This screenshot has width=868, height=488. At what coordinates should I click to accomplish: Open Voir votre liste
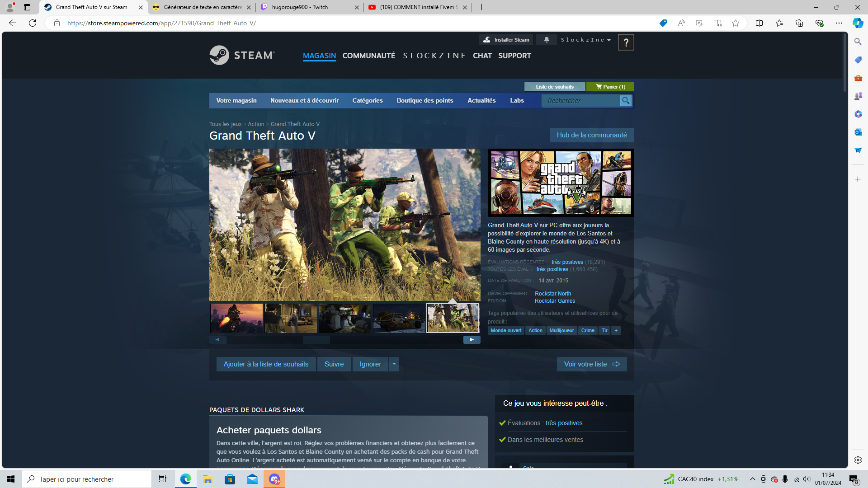pyautogui.click(x=592, y=364)
